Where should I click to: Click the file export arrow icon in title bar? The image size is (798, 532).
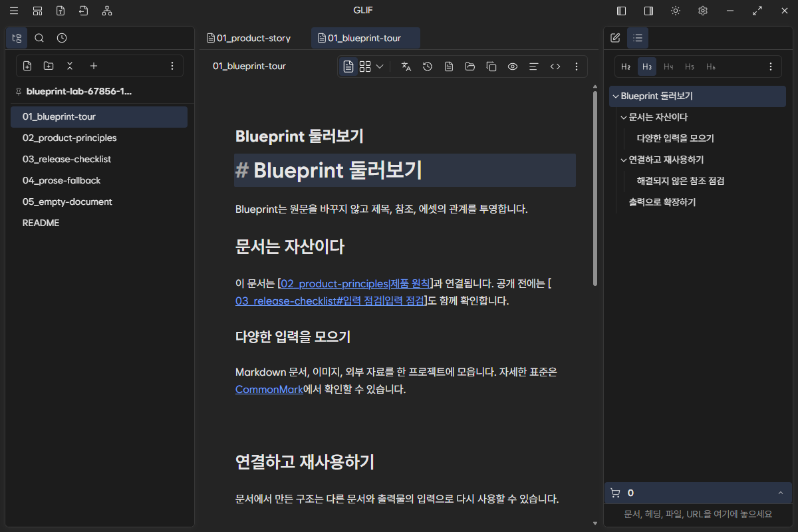[x=83, y=11]
